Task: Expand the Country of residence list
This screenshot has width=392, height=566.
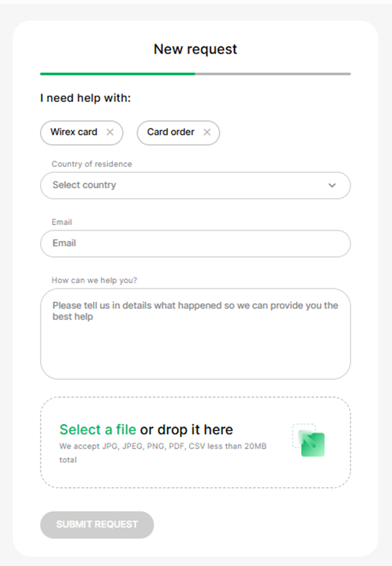Action: coord(195,186)
